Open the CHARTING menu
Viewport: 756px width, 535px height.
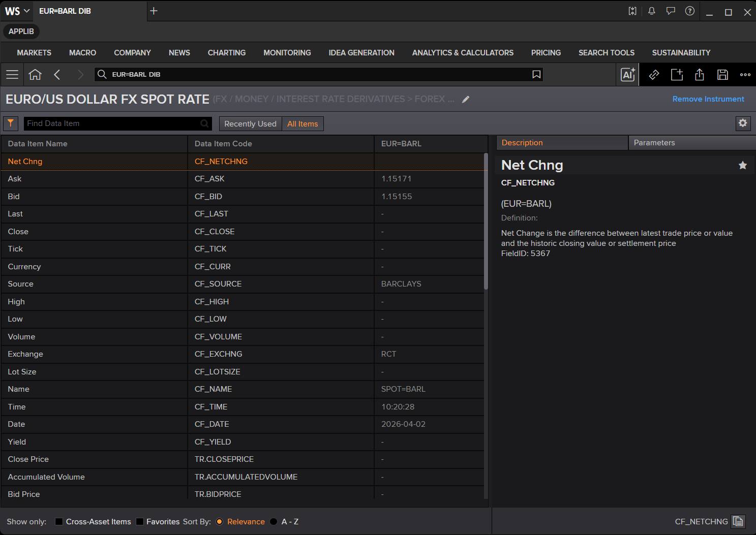(x=227, y=53)
